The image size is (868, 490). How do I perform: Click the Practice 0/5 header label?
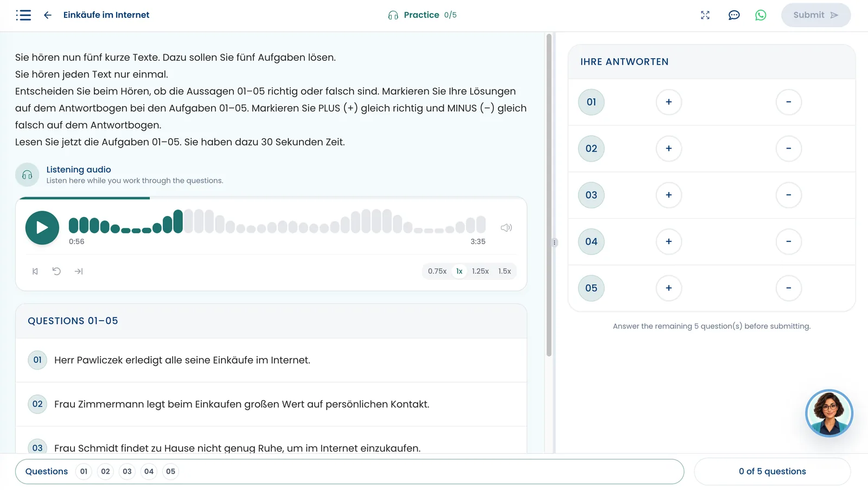(x=422, y=15)
